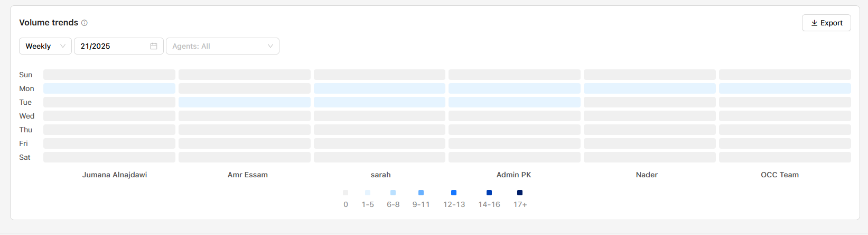The height and width of the screenshot is (235, 868).
Task: Click Monday cell for Nader
Action: tap(650, 88)
